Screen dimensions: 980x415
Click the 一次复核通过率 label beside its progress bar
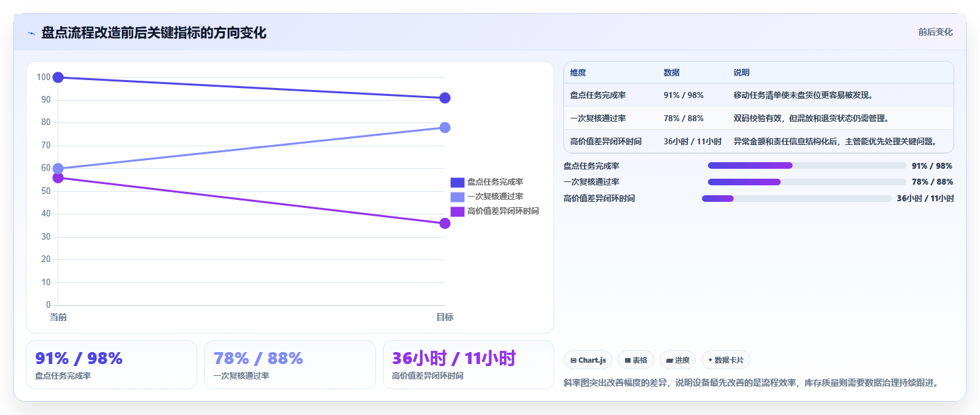click(x=591, y=182)
